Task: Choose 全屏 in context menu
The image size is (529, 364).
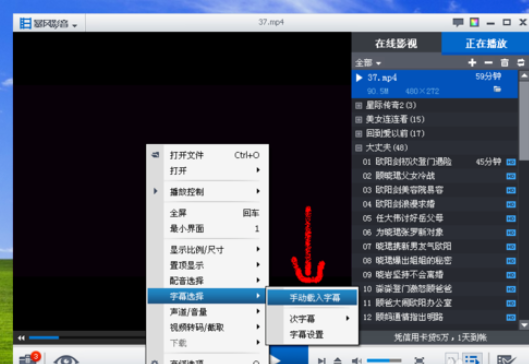Action: [208, 213]
